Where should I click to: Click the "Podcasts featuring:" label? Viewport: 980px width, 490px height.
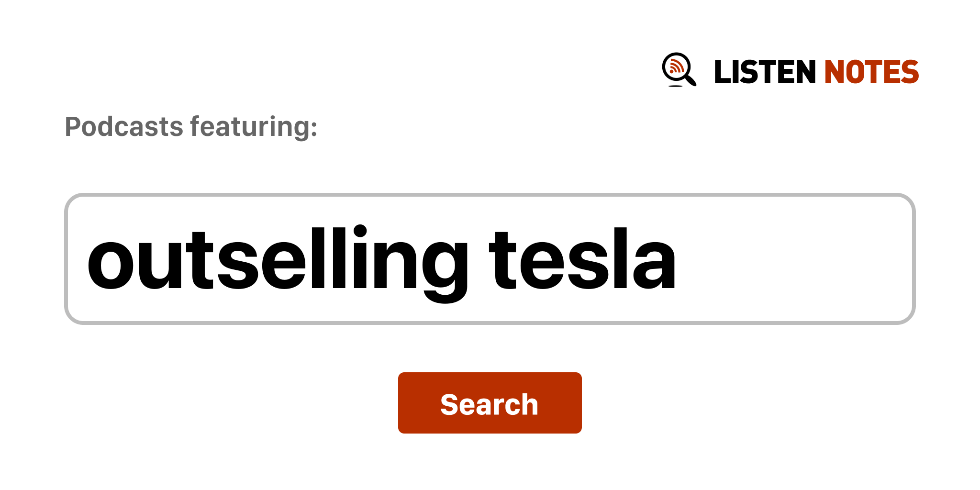click(x=191, y=127)
